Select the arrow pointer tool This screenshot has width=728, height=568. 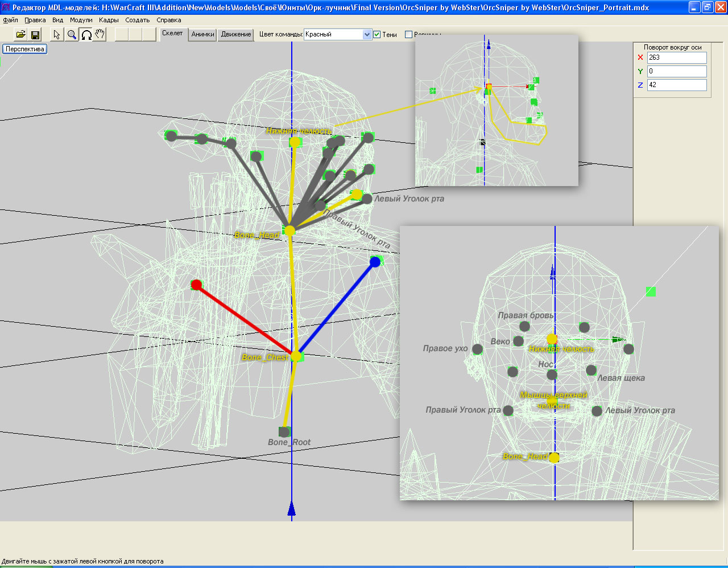[x=57, y=35]
